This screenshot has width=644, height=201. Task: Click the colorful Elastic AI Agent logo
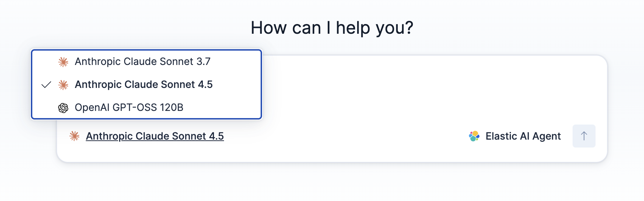pyautogui.click(x=474, y=136)
